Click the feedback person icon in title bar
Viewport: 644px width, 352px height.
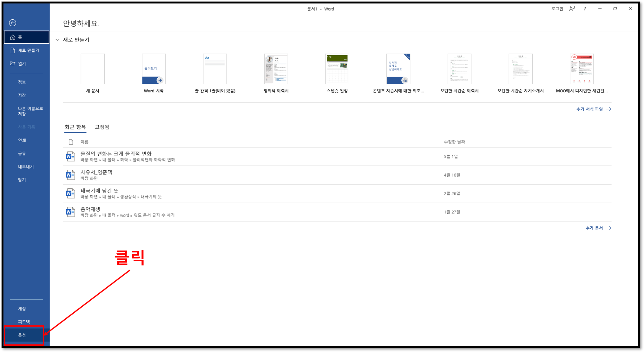(x=572, y=9)
